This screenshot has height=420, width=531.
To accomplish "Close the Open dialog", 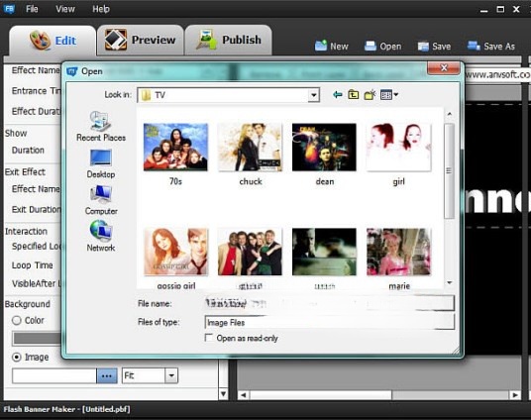I will (x=444, y=68).
